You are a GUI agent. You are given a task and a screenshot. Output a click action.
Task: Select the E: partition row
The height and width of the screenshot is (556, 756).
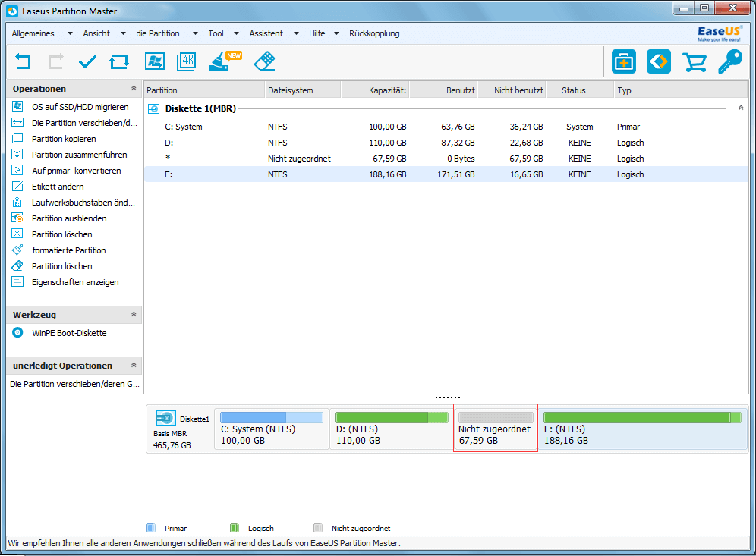click(x=446, y=174)
